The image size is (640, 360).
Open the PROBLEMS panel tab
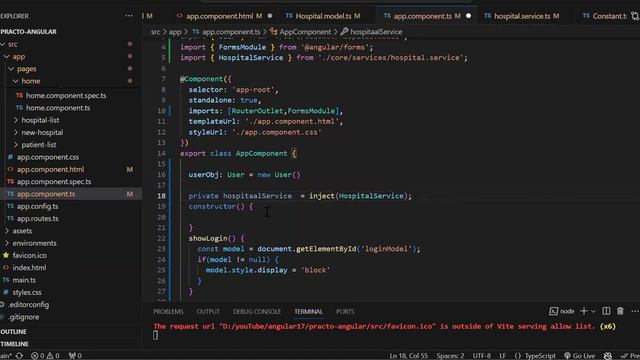point(168,311)
